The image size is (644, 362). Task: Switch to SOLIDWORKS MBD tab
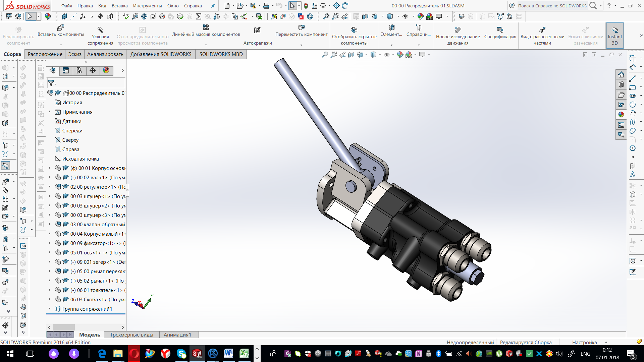(221, 54)
